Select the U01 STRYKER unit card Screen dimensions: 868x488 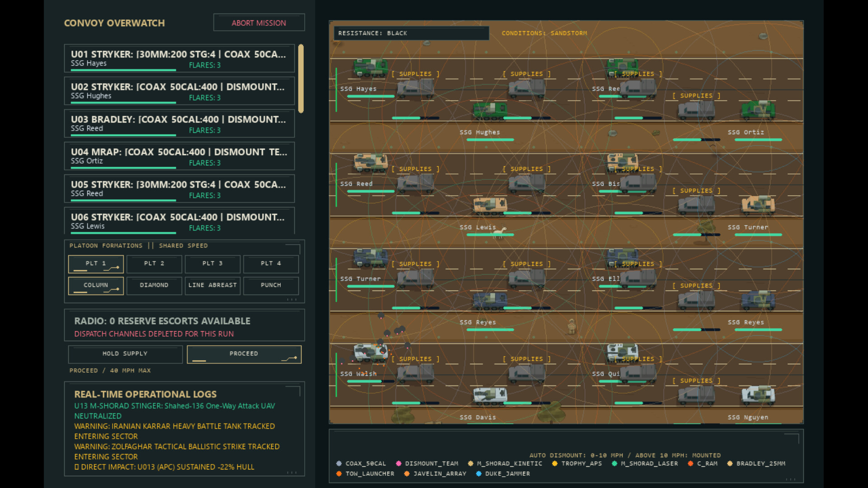(179, 58)
